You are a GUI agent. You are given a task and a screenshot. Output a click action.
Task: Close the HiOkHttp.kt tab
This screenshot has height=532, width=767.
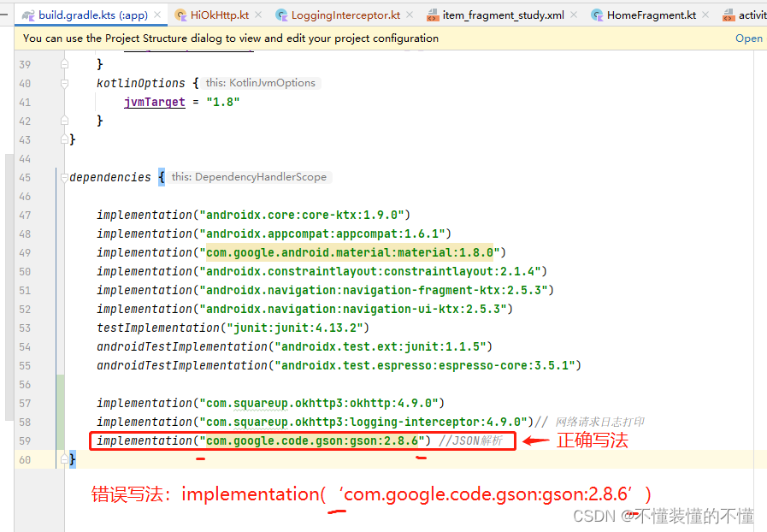pyautogui.click(x=258, y=15)
